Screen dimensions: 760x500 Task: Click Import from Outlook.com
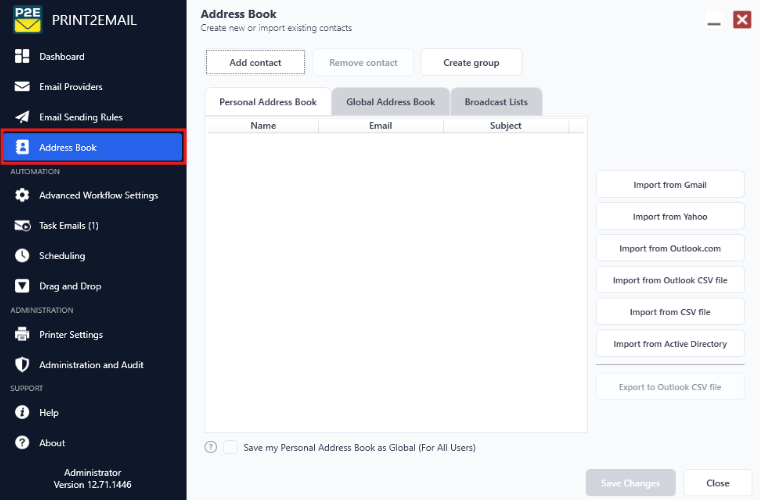point(669,248)
